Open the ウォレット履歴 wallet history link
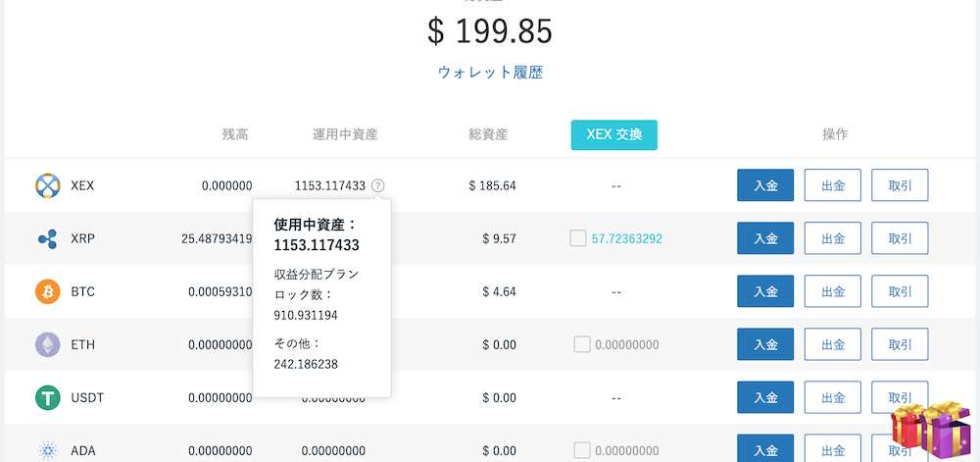The width and height of the screenshot is (980, 462). [490, 72]
